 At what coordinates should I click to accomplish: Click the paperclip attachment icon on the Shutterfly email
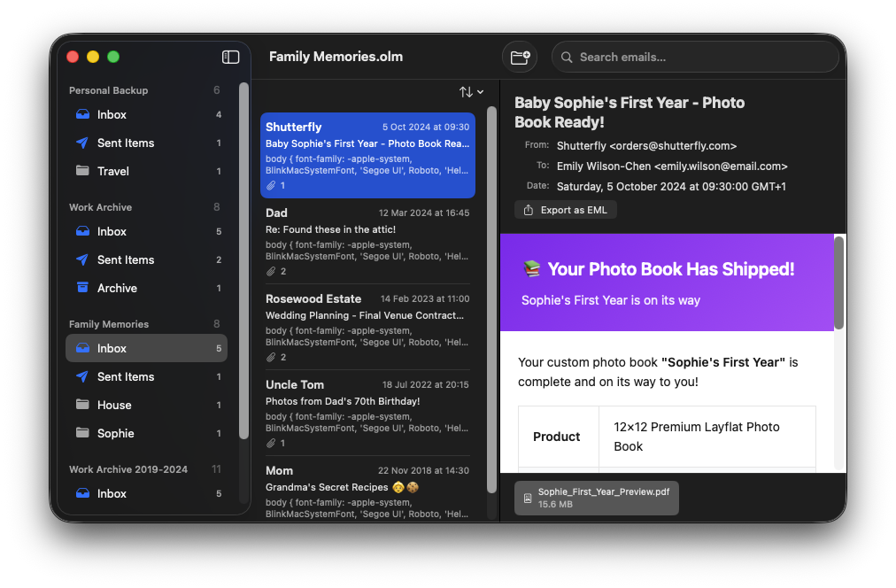tap(271, 185)
